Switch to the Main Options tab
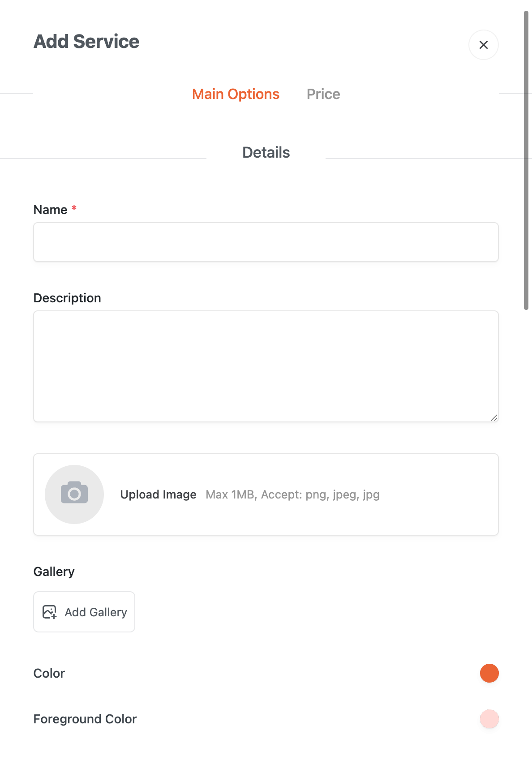Viewport: 532px width, 765px height. [x=236, y=94]
